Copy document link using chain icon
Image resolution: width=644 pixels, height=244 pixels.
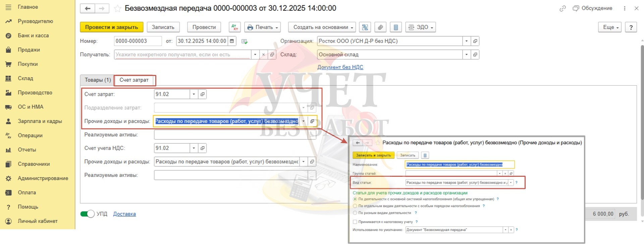point(562,8)
